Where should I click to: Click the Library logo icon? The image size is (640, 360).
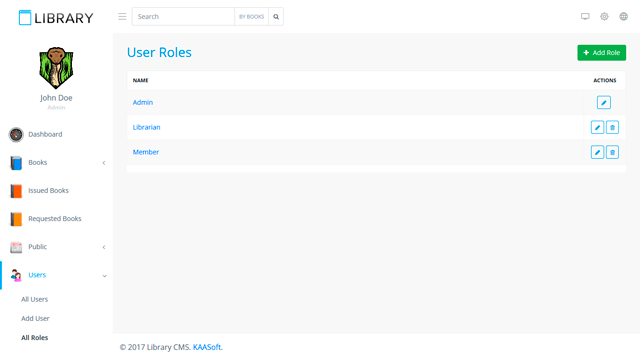pyautogui.click(x=25, y=18)
